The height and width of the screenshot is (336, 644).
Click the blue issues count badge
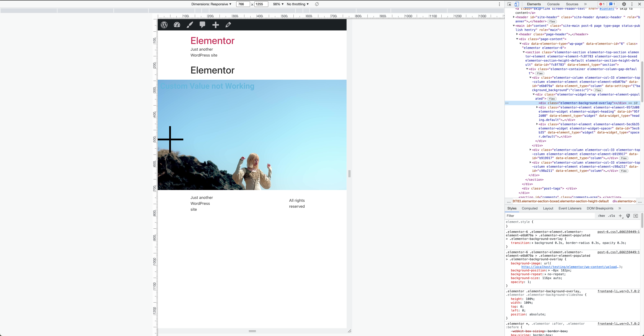(x=612, y=4)
